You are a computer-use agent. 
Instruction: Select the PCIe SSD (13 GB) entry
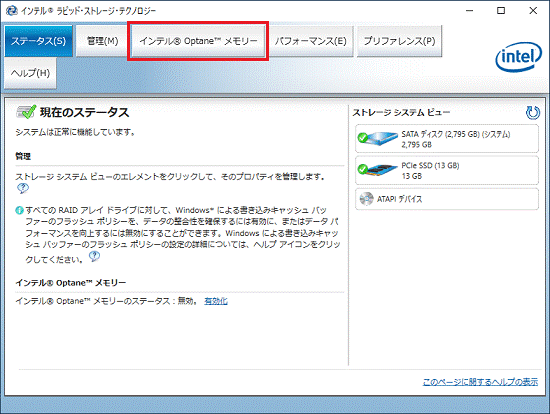[447, 170]
